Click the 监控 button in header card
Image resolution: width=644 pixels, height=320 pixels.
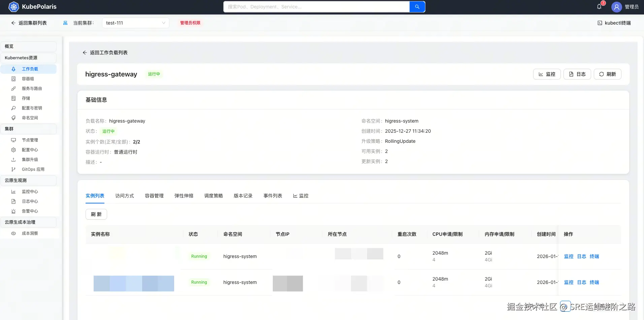click(x=547, y=74)
